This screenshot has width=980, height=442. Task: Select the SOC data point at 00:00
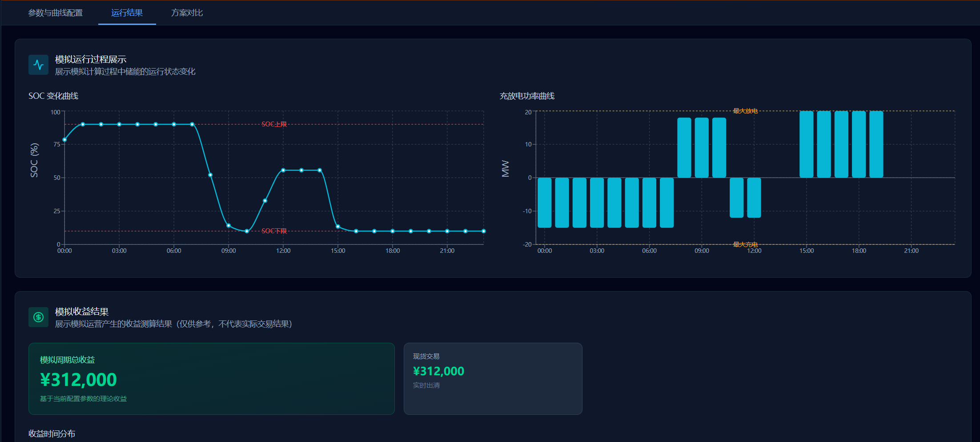(x=64, y=140)
